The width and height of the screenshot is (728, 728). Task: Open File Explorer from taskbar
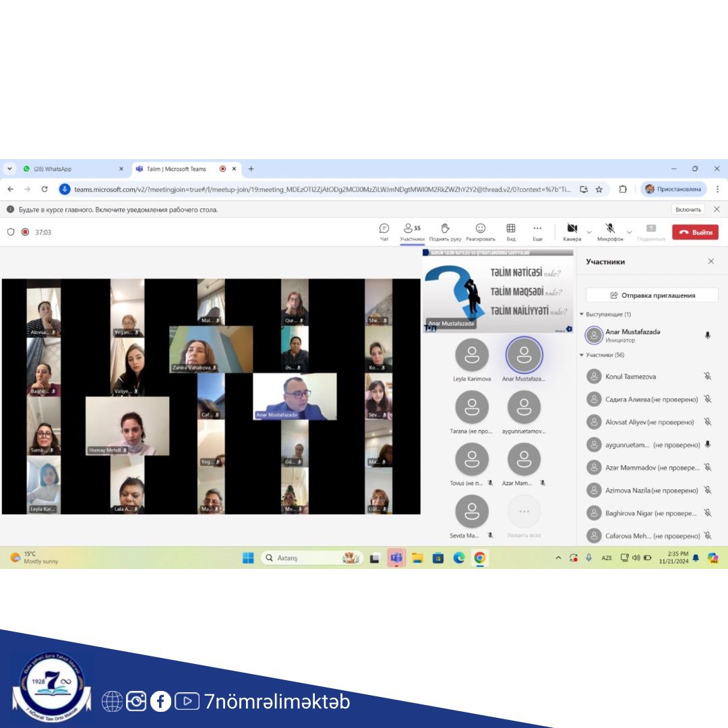tap(417, 558)
